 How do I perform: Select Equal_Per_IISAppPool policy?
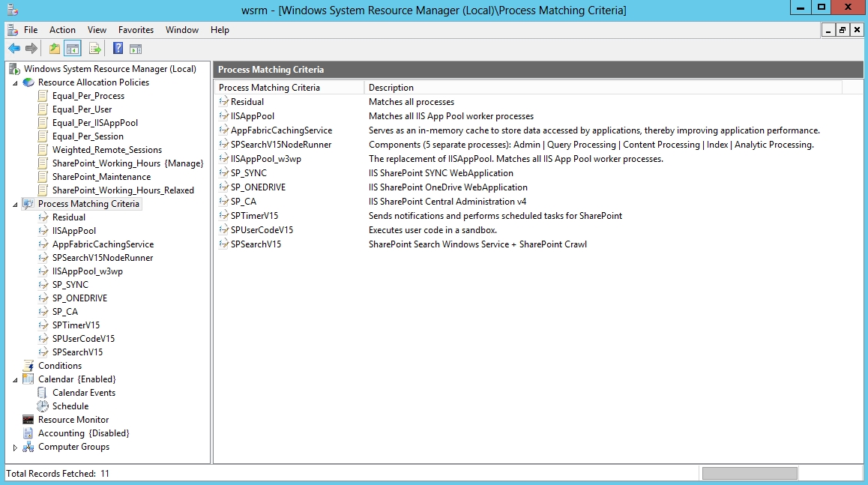95,123
